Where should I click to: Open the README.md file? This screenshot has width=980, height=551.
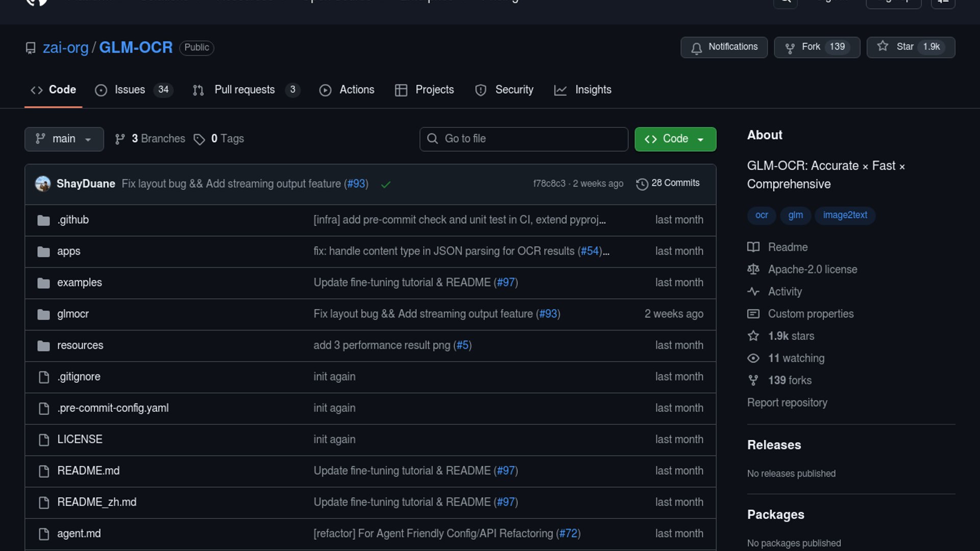88,470
